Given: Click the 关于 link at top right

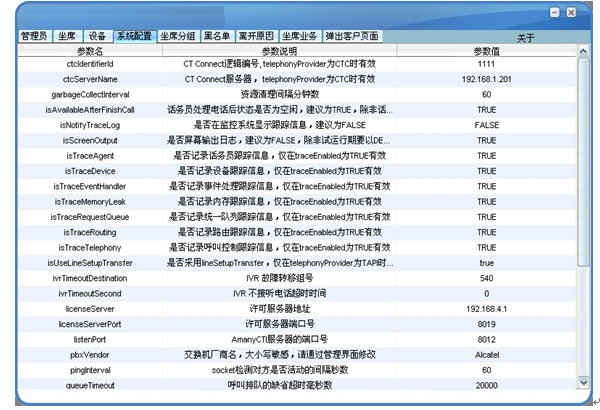Looking at the screenshot, I should (526, 37).
